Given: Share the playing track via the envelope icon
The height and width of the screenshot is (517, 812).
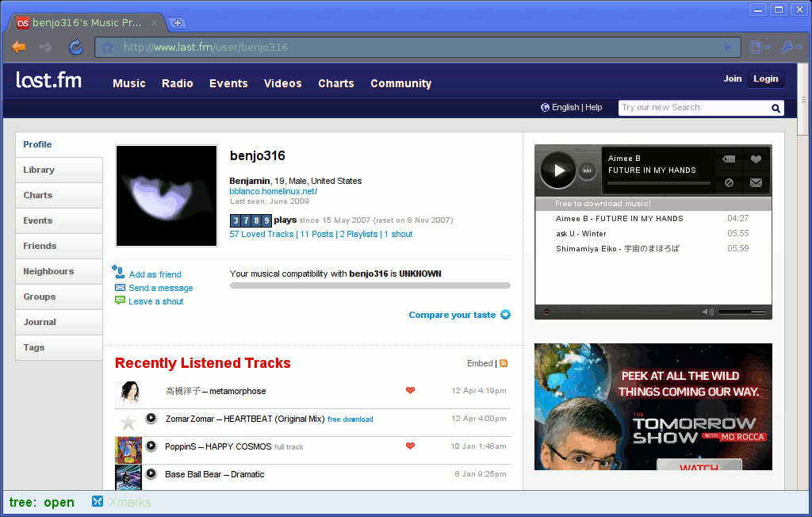Looking at the screenshot, I should coord(756,183).
